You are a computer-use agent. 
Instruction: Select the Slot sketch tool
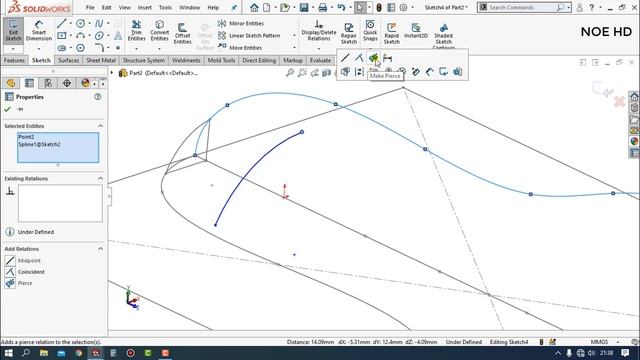click(62, 48)
